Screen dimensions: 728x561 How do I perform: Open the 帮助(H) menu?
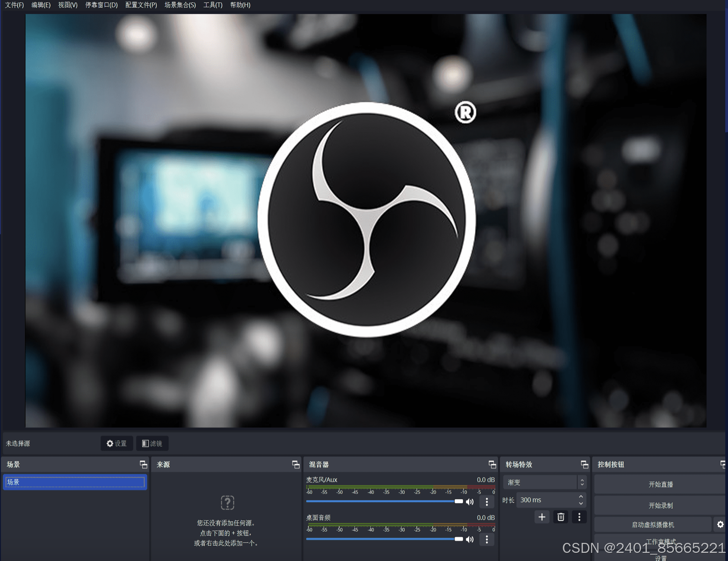pos(240,5)
